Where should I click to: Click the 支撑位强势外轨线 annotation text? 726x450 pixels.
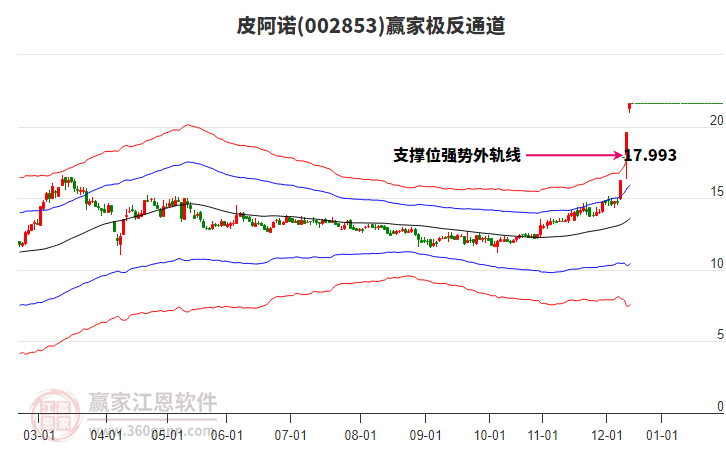click(457, 155)
